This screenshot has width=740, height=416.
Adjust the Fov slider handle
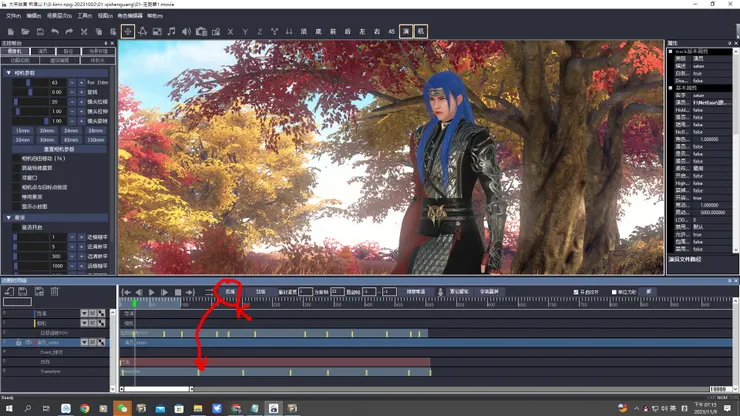coord(28,82)
